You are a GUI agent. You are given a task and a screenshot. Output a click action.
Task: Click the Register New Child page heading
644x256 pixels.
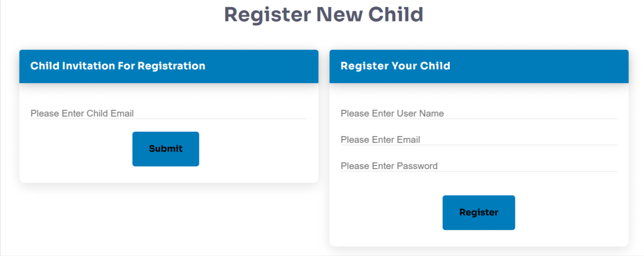click(324, 15)
